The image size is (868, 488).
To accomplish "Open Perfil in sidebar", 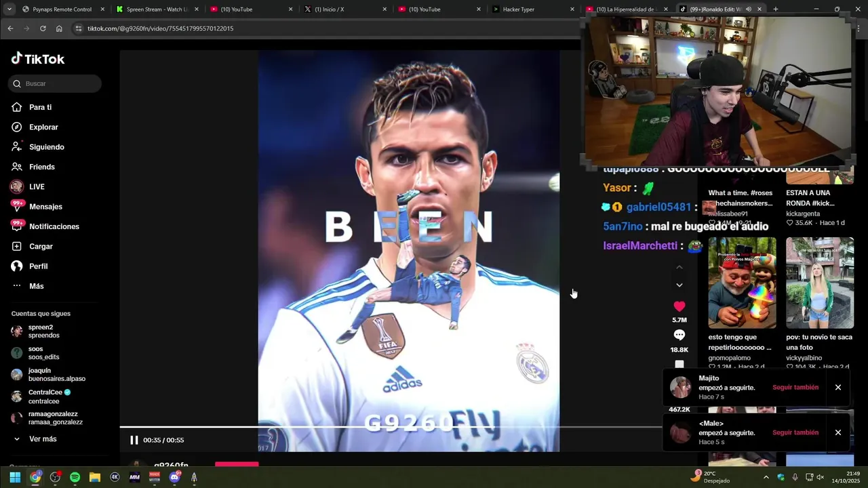I will click(38, 266).
